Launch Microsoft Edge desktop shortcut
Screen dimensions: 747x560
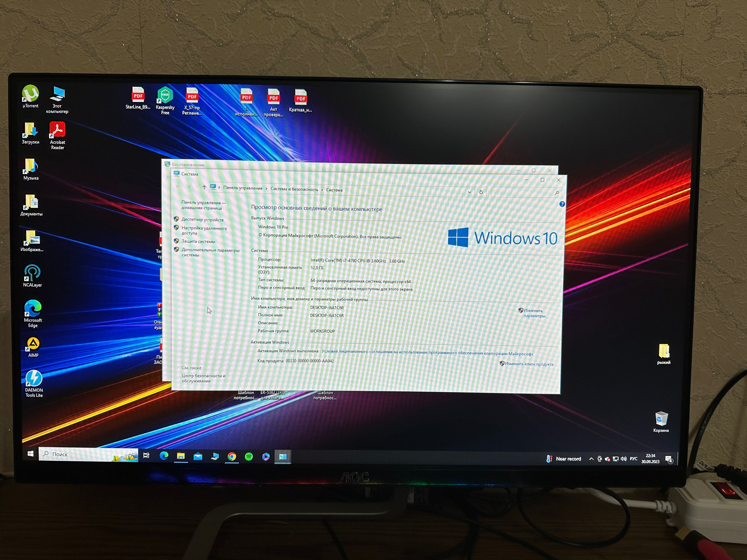click(33, 314)
